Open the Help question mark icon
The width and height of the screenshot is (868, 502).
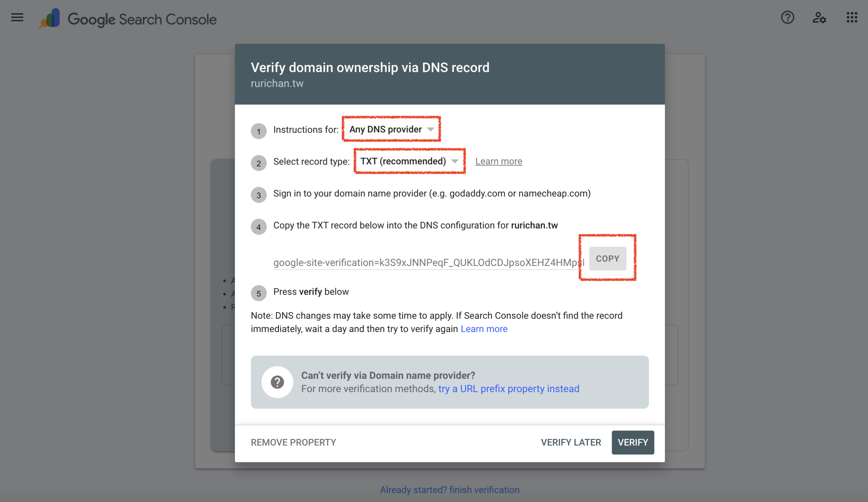point(787,17)
